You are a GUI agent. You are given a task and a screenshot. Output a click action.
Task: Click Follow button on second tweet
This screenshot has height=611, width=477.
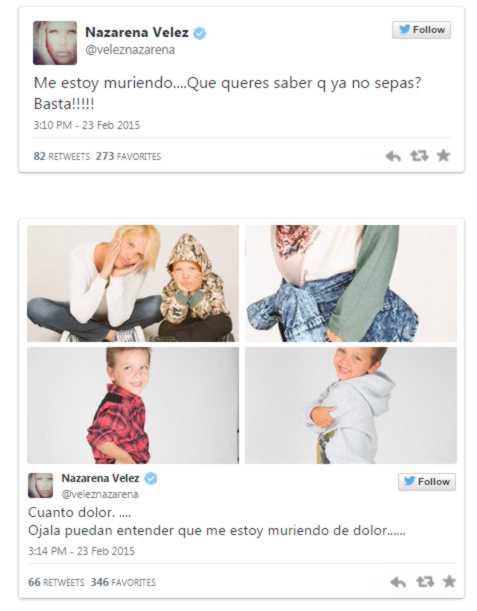[427, 482]
